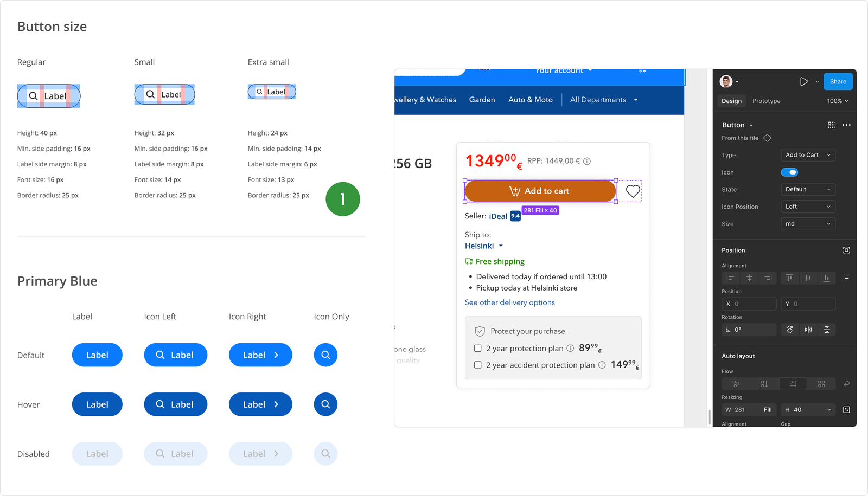Switch to the Prototype tab

tap(766, 101)
